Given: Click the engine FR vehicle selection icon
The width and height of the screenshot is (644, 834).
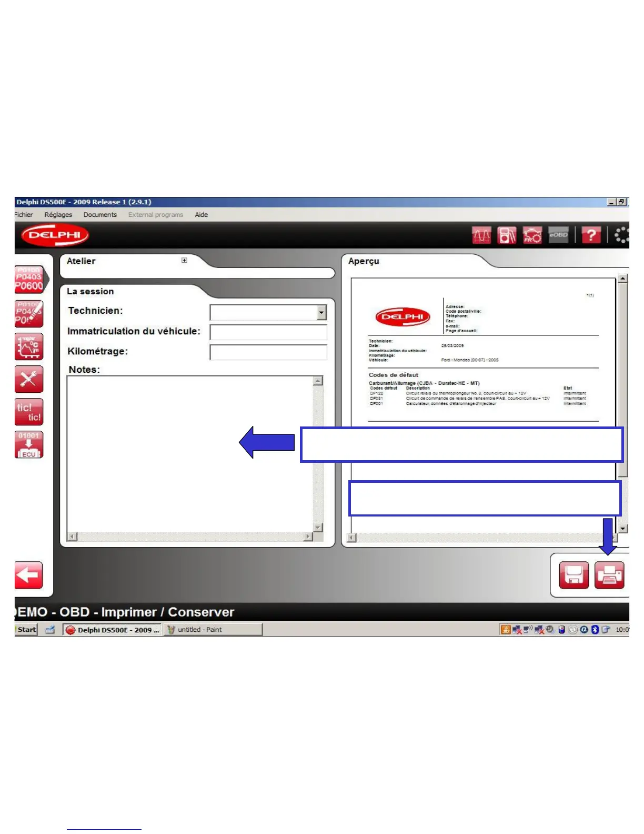Looking at the screenshot, I should pyautogui.click(x=532, y=235).
